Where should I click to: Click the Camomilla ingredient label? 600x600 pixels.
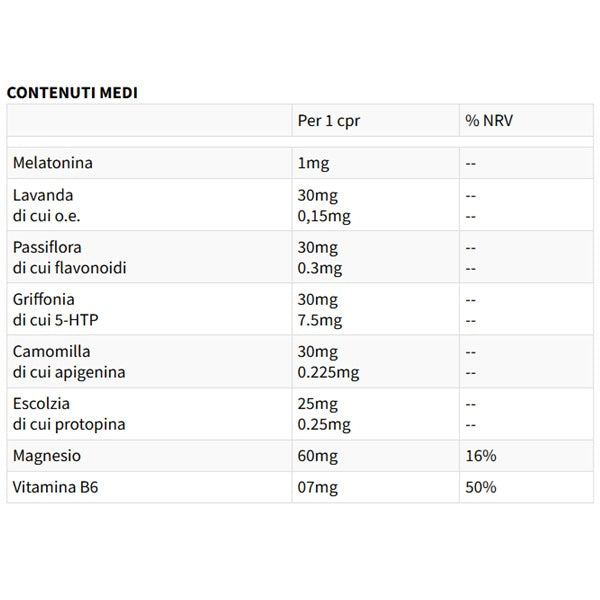point(52,352)
